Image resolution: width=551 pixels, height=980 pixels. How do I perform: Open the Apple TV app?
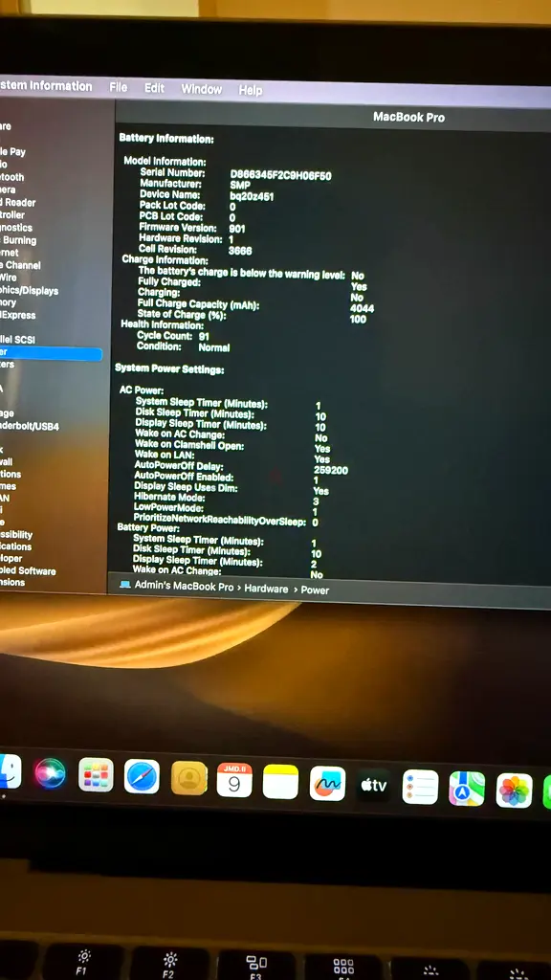(x=373, y=785)
